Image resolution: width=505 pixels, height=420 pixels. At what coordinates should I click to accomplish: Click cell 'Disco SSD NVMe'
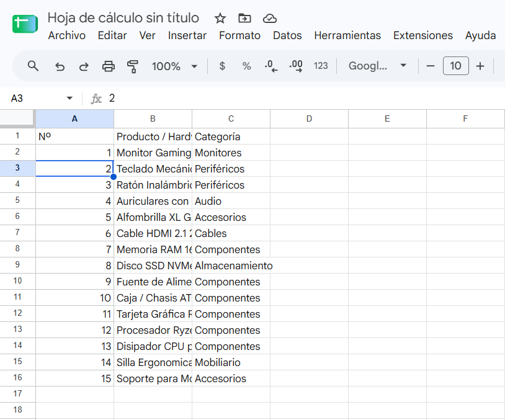click(153, 266)
